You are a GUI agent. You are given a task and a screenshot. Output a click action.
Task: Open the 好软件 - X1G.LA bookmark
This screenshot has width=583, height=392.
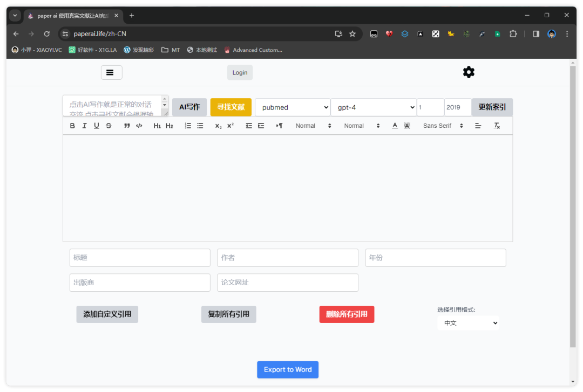(93, 50)
